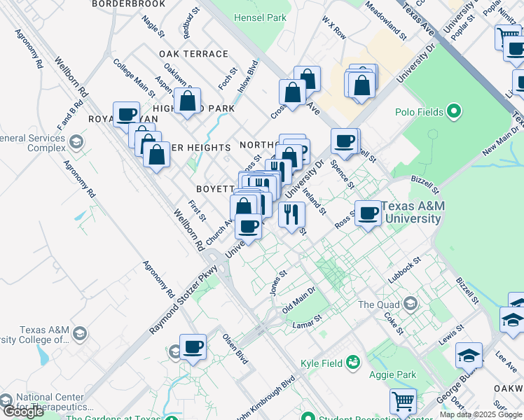Click the OAK TERRACE neighborhood label
The width and height of the screenshot is (524, 420).
click(193, 54)
